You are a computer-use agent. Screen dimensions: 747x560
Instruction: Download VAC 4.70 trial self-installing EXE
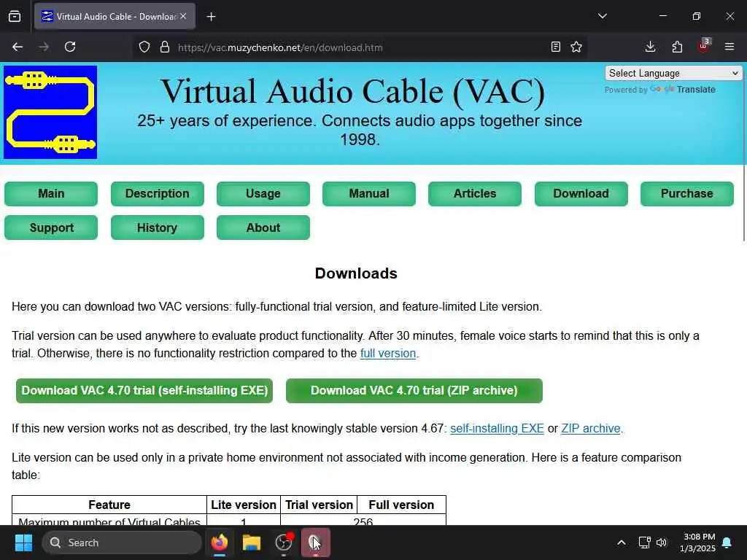tap(144, 391)
